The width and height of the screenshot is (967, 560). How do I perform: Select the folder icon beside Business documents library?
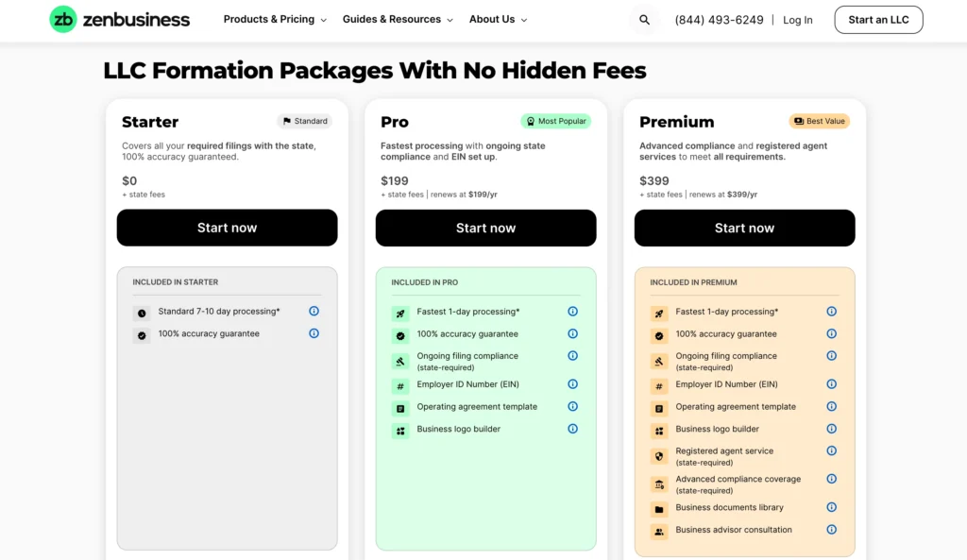658,507
